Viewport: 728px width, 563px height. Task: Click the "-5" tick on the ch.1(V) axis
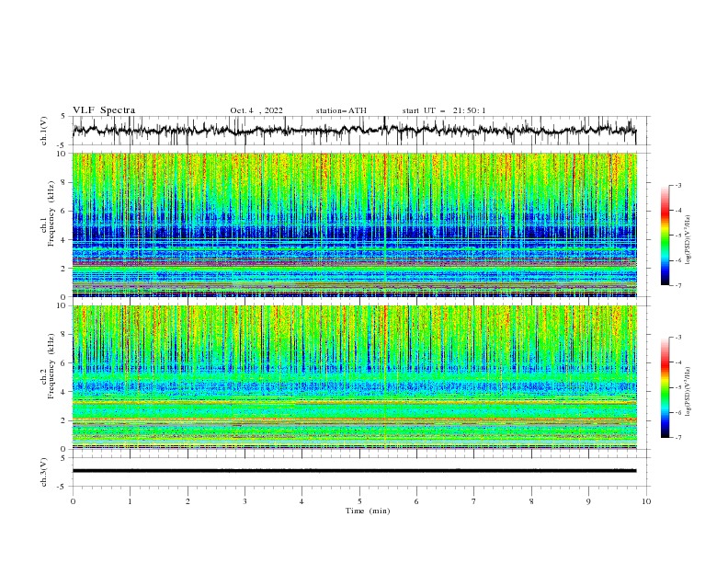click(x=63, y=145)
